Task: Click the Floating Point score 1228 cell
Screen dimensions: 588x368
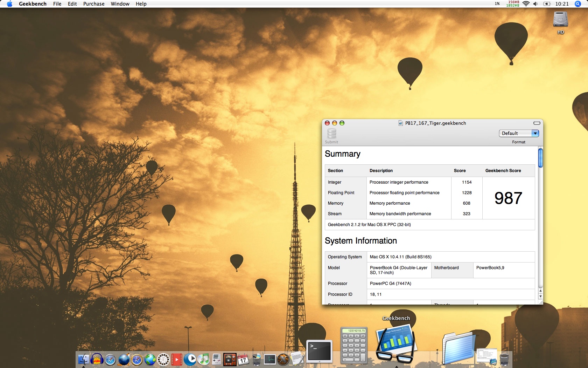Action: click(x=467, y=193)
